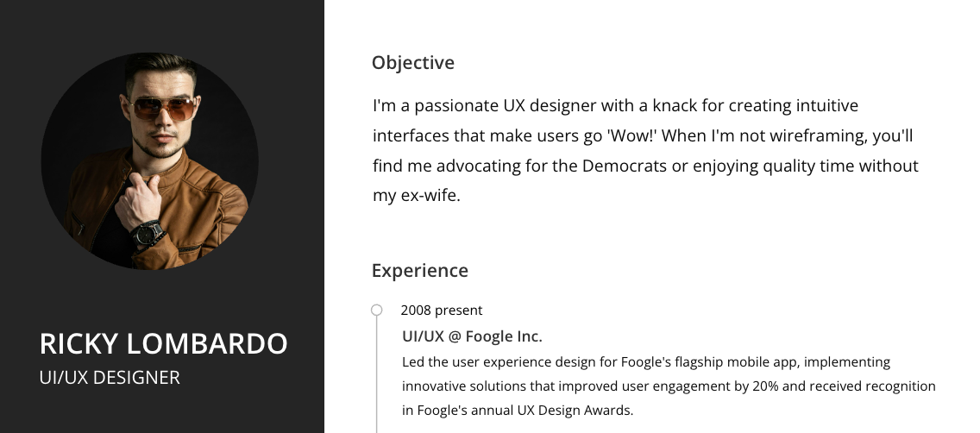Click the Experience timeline circle marker
Image resolution: width=980 pixels, height=433 pixels.
(376, 310)
